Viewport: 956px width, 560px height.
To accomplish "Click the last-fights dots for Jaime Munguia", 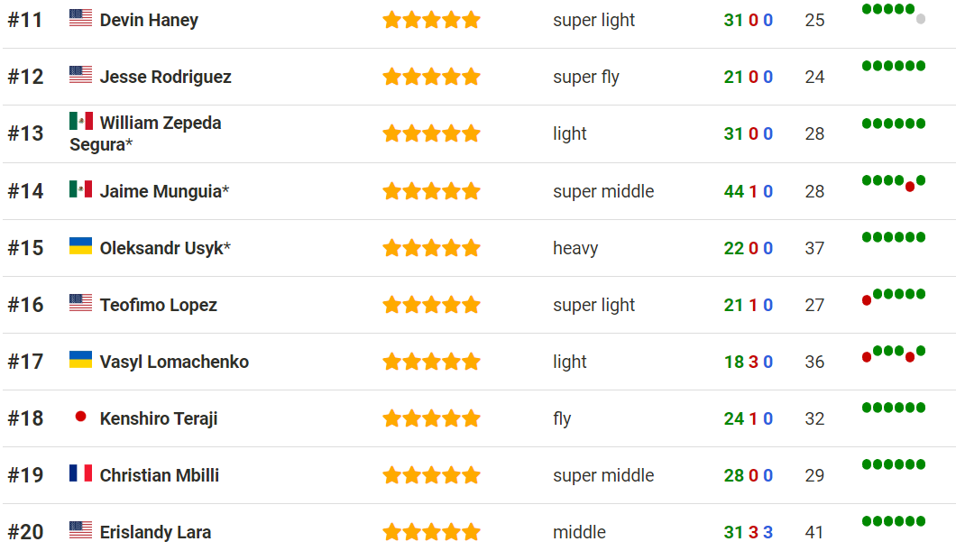I will (893, 182).
